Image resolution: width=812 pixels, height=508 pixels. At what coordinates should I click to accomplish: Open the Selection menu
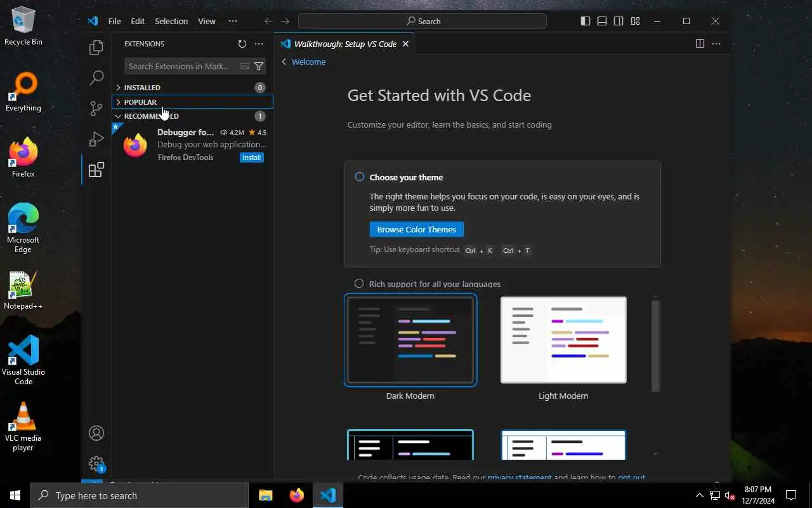[171, 21]
